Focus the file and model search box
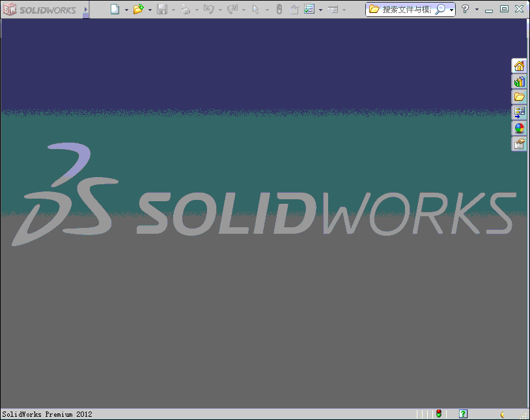530x420 pixels. [406, 10]
